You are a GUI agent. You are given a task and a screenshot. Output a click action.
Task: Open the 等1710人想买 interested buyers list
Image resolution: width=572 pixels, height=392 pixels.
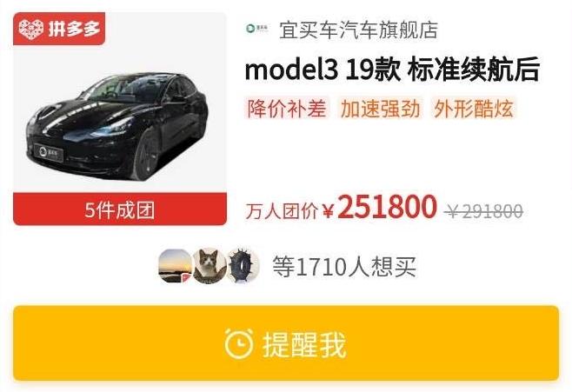pos(345,267)
